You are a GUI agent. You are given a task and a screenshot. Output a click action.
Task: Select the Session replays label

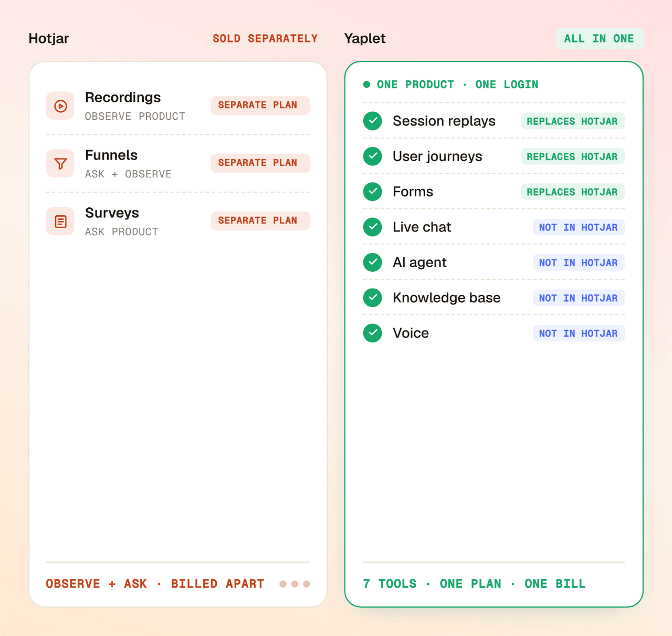pos(444,121)
